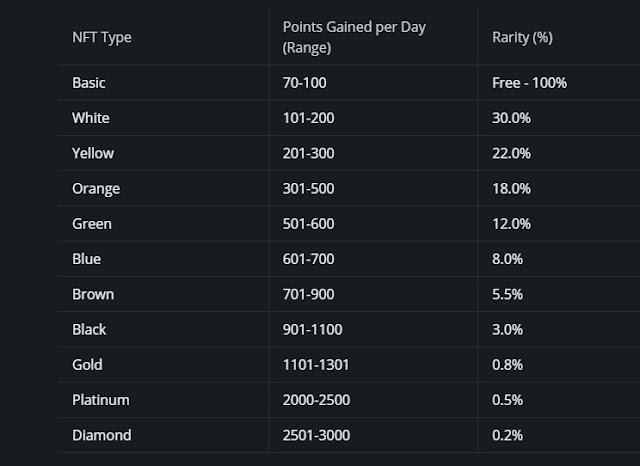Select the Platinum NFT type cell
Image resolution: width=640 pixels, height=466 pixels.
[x=101, y=400]
